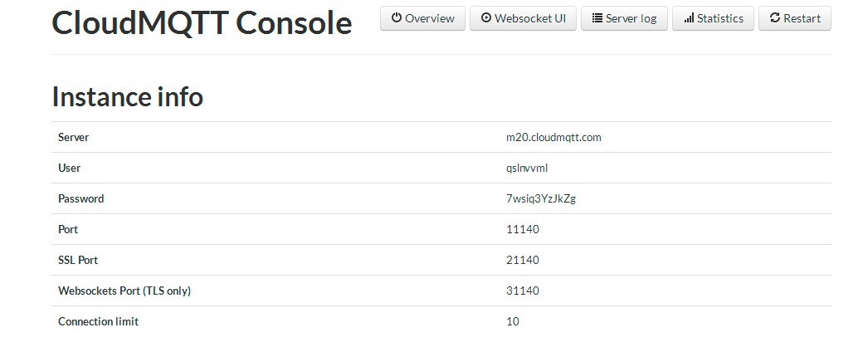Click the SSL port value 21140
Image resolution: width=868 pixels, height=347 pixels.
522,261
